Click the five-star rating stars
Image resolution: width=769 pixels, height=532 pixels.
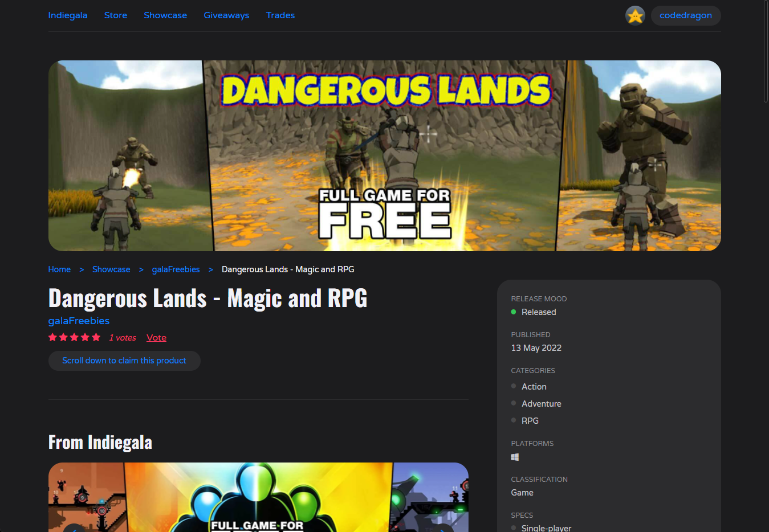(74, 337)
